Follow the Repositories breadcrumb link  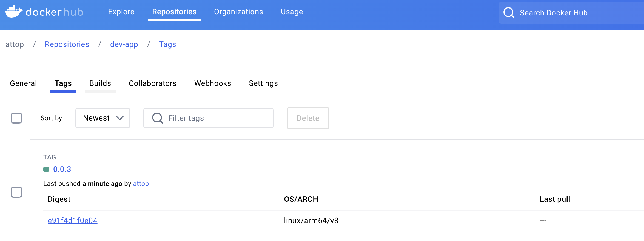67,44
